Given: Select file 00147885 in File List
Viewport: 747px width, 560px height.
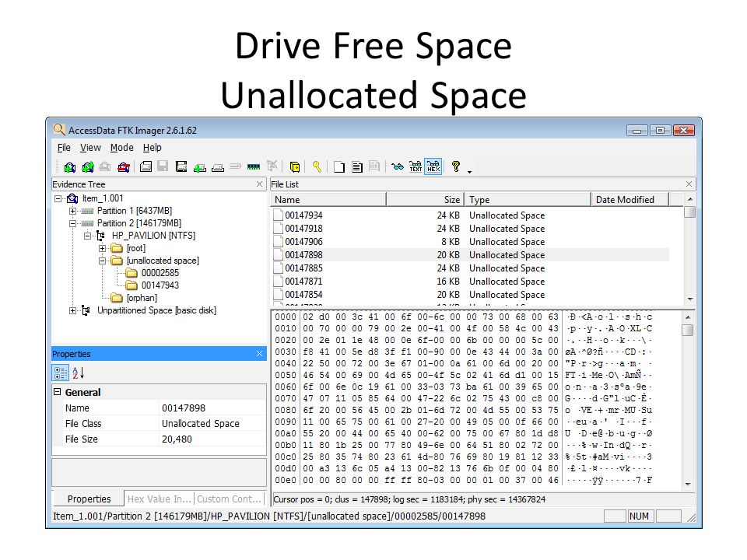Looking at the screenshot, I should click(303, 268).
